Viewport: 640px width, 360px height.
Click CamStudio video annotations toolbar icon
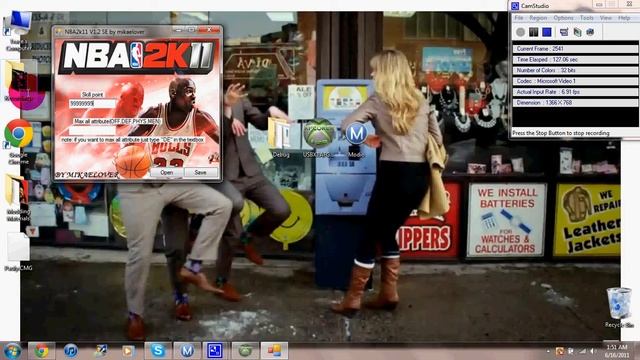tap(577, 32)
